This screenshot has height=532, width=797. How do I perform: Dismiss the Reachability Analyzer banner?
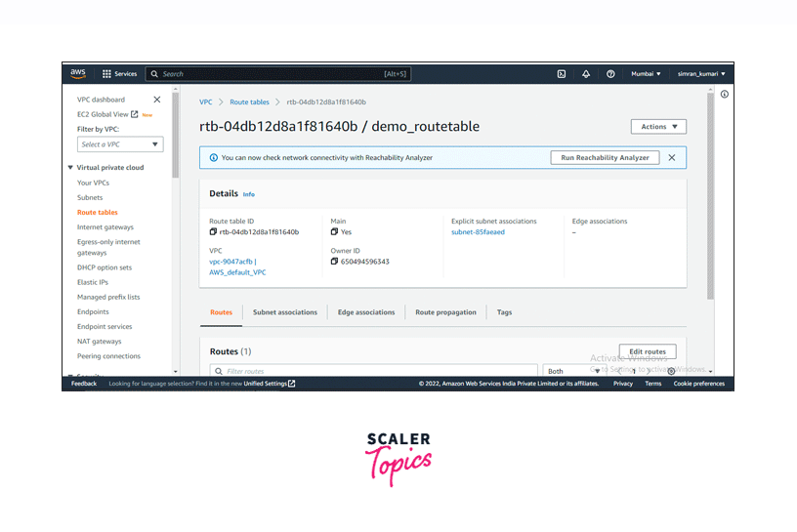671,157
